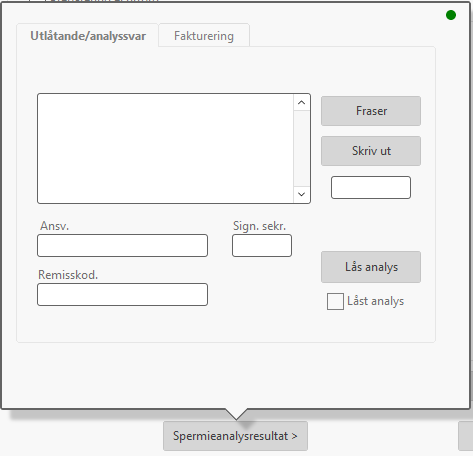Screen dimensions: 473x456
Task: Click the partially visible button beside Spermieanalysresultat
Action: pyautogui.click(x=466, y=436)
